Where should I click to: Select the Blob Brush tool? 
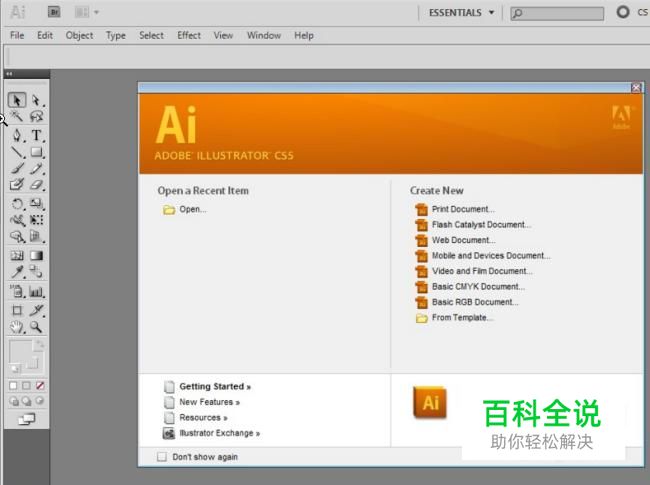click(17, 184)
